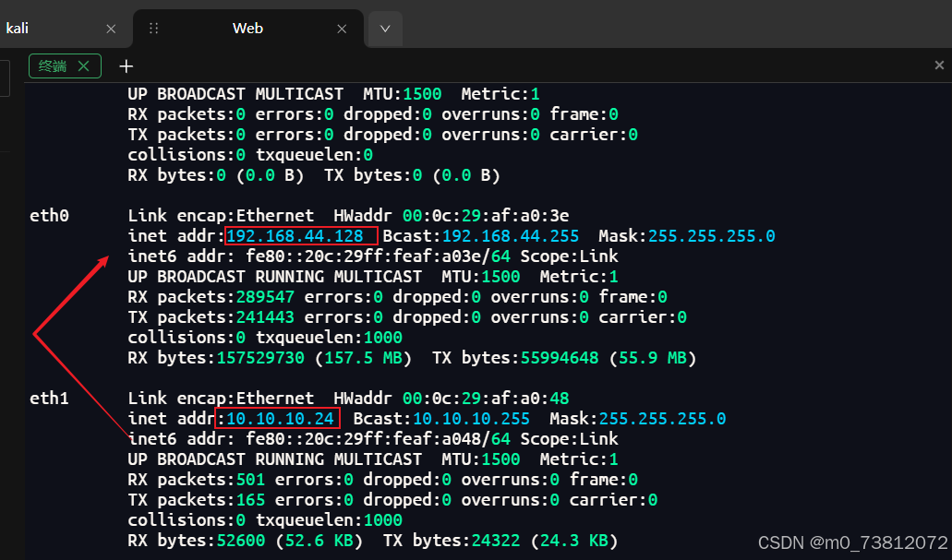Image resolution: width=952 pixels, height=560 pixels.
Task: Switch to the Web tab
Action: [x=247, y=29]
